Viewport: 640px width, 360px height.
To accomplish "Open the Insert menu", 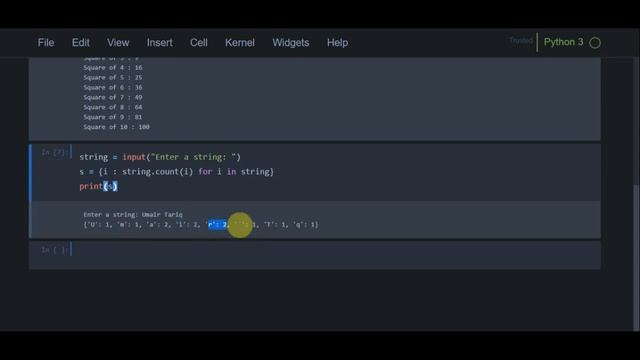I will click(x=160, y=42).
